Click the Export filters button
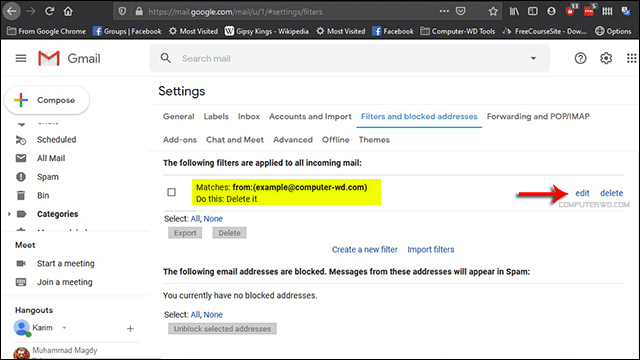Viewport: 640px width, 360px height. click(x=185, y=233)
